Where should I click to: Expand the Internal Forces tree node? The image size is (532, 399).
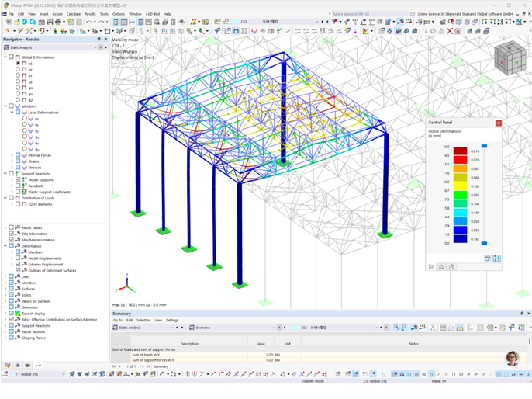(x=12, y=155)
